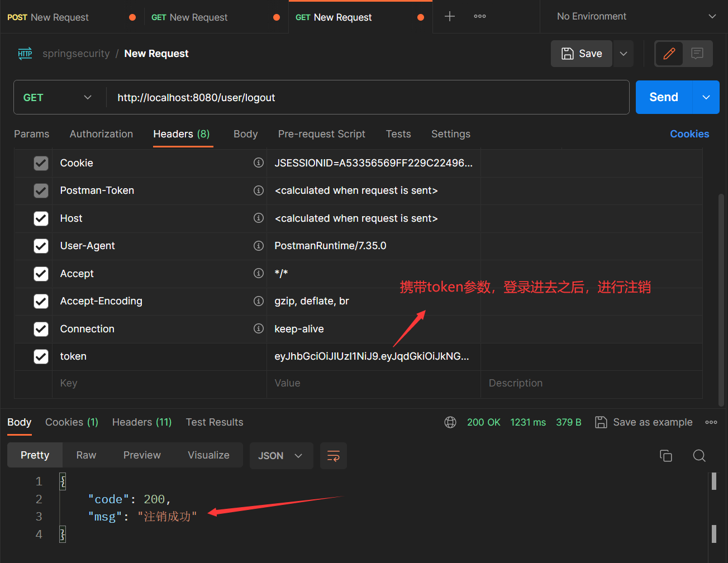Select the Visualize response view
Image resolution: width=728 pixels, height=563 pixels.
coord(208,455)
